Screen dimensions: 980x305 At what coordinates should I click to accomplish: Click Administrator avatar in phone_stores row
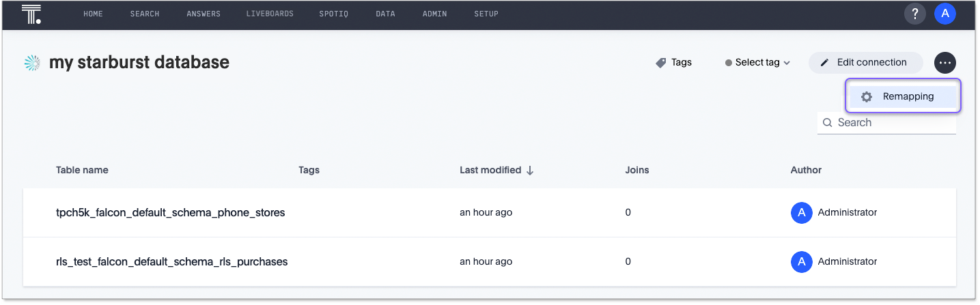coord(801,213)
